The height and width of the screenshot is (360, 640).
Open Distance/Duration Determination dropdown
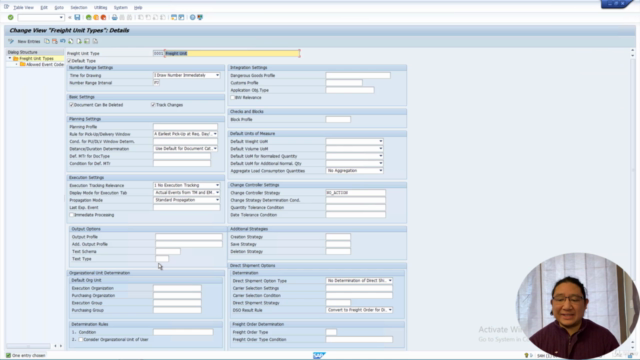215,149
